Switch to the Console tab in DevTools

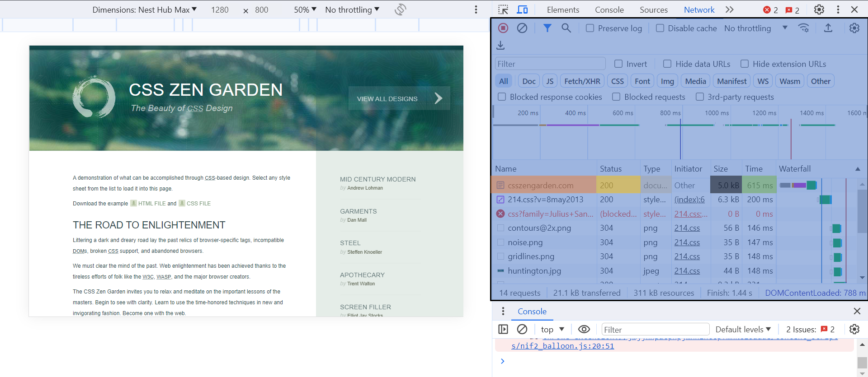point(609,9)
